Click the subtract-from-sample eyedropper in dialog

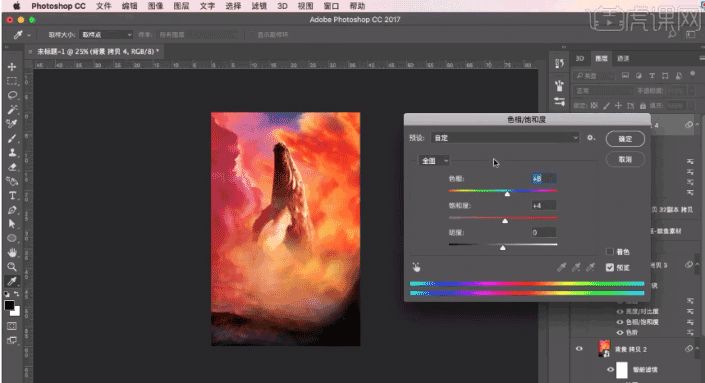[591, 267]
